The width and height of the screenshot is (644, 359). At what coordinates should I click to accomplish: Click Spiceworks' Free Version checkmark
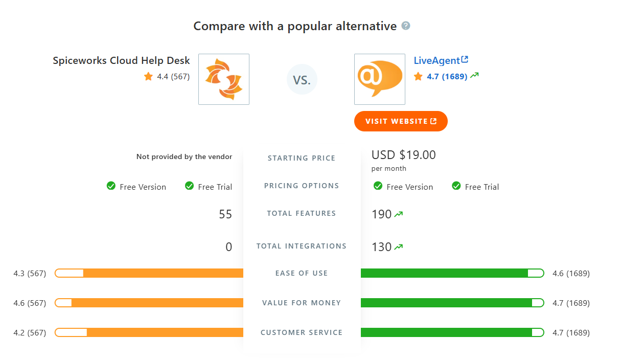[111, 186]
